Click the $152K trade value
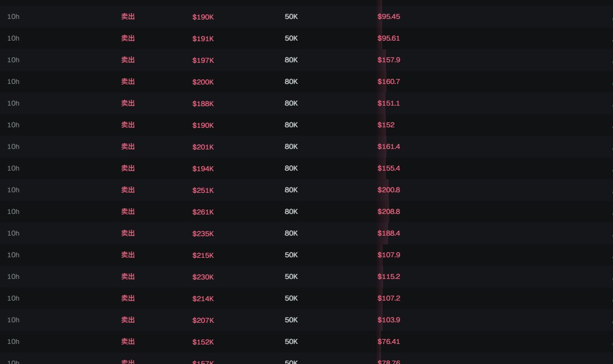This screenshot has height=364, width=613. coord(203,342)
